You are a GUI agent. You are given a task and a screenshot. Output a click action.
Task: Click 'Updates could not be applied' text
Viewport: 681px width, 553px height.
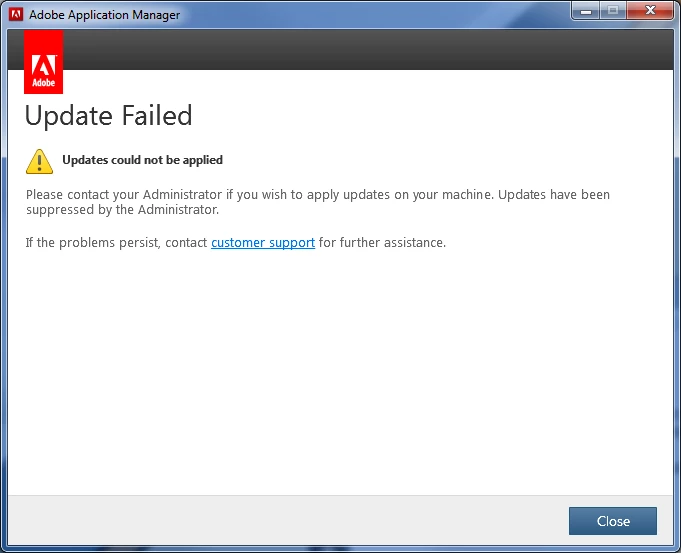click(x=142, y=160)
